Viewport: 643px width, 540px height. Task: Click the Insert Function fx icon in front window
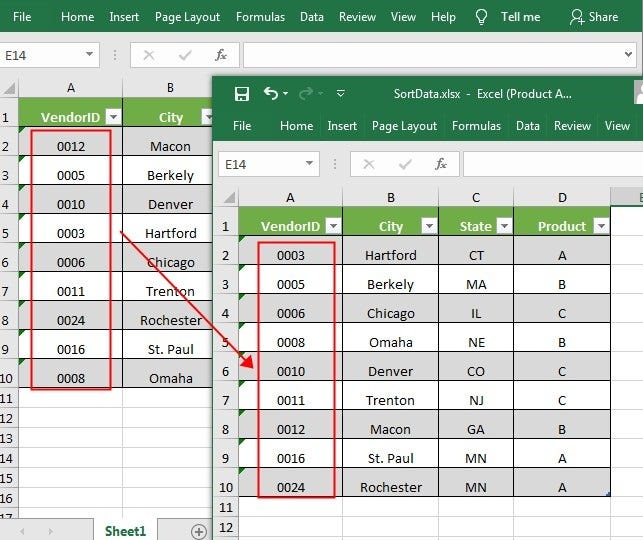point(440,164)
